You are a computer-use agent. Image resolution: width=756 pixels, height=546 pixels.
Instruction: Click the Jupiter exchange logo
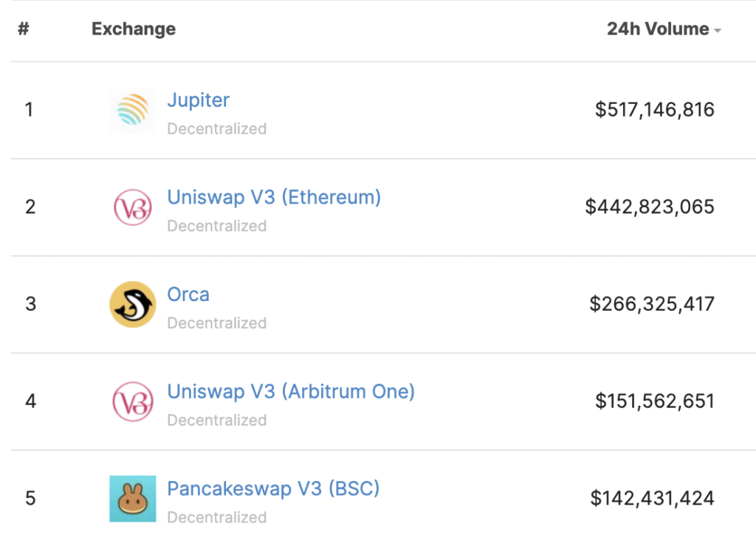132,111
